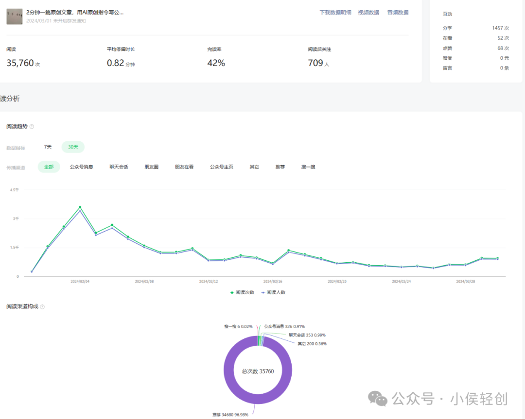Filter chart by 公众号消息 channel

[x=81, y=167]
